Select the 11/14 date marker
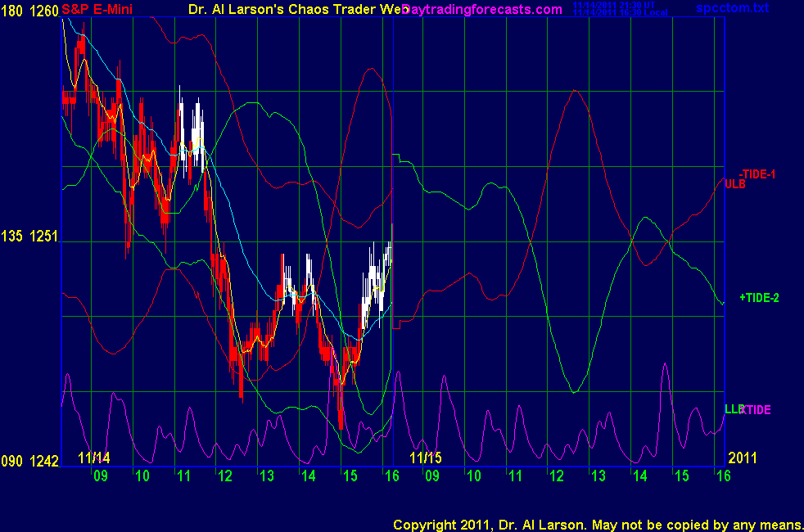 (x=94, y=458)
